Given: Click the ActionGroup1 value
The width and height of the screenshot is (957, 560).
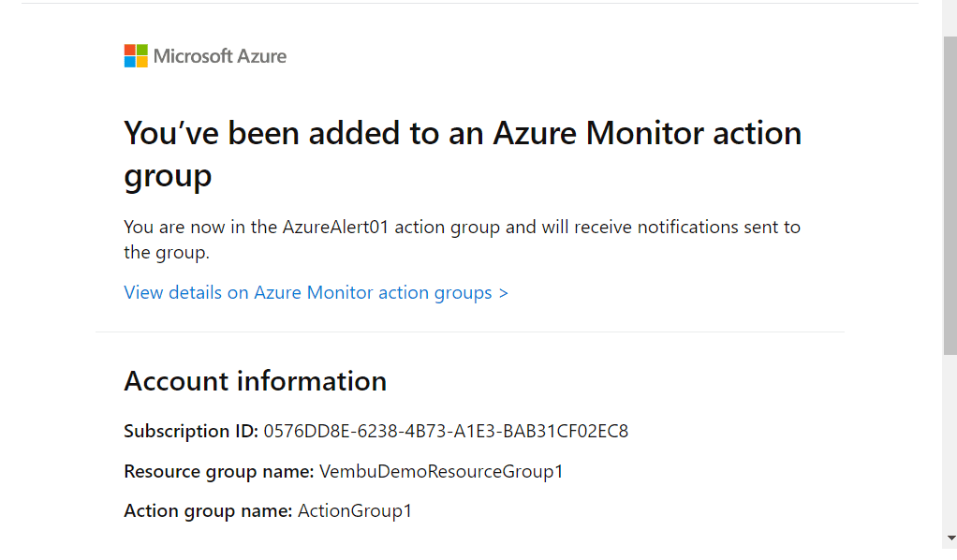Looking at the screenshot, I should tap(355, 510).
